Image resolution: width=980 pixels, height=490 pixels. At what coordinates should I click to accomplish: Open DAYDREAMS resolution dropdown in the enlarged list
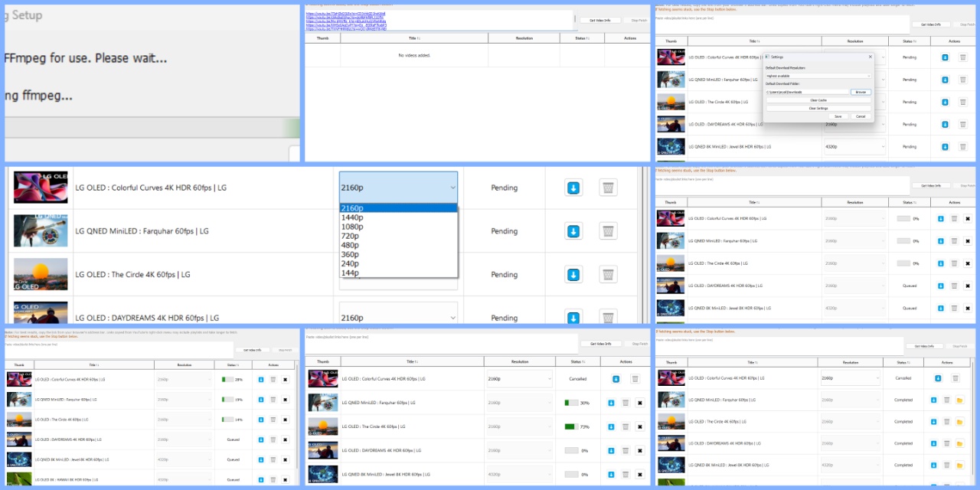click(x=398, y=318)
